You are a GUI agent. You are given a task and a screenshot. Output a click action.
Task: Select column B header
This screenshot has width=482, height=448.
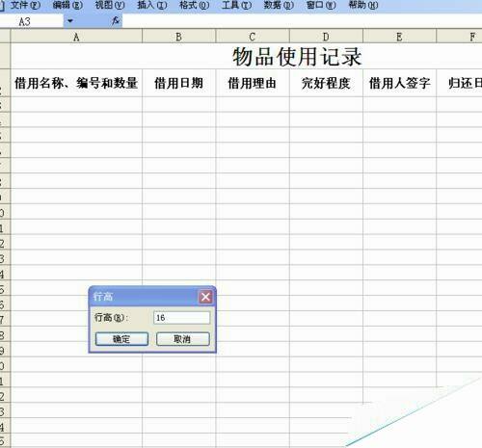click(179, 37)
